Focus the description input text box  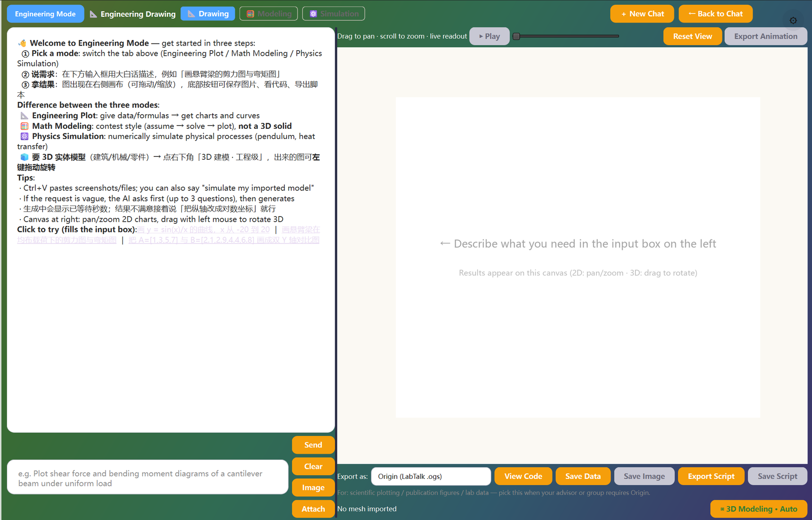point(148,477)
